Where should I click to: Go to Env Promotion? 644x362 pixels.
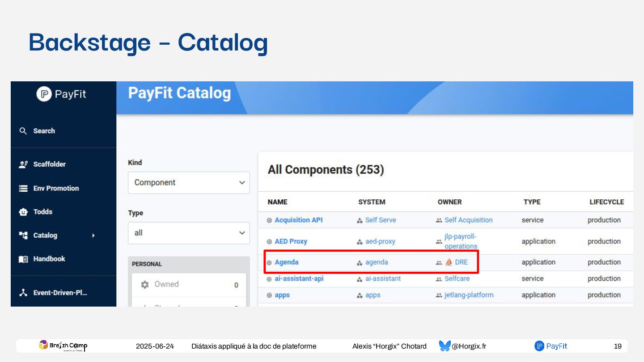56,188
